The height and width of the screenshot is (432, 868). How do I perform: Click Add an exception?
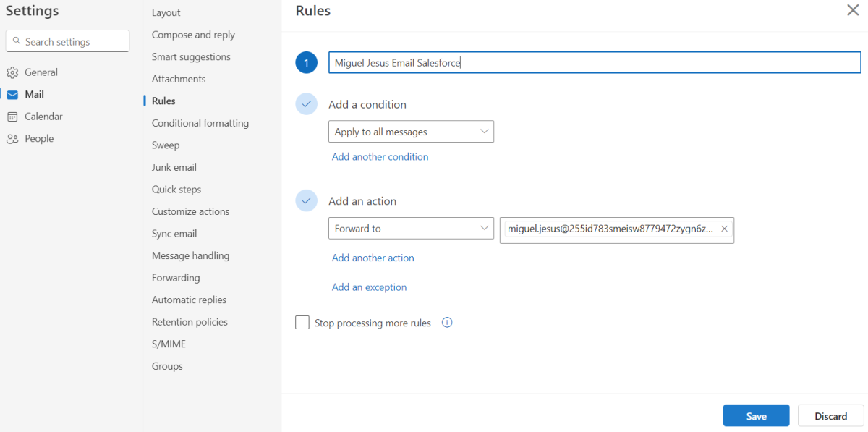(369, 287)
